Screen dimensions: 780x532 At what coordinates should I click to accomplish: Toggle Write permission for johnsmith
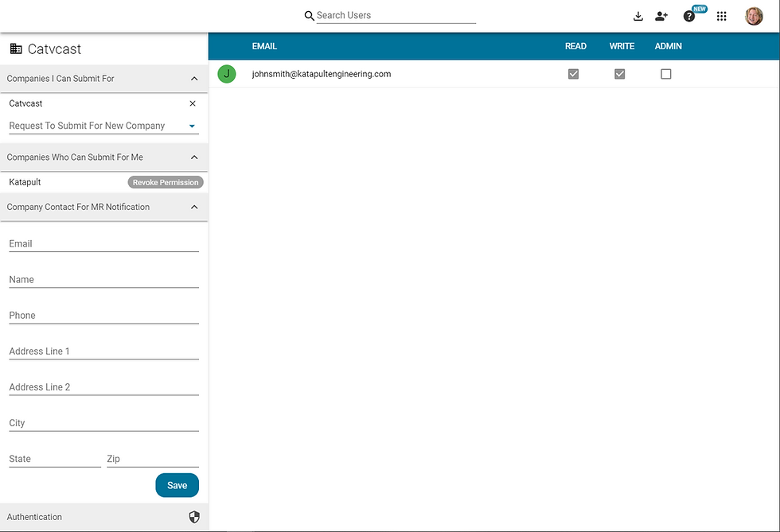619,74
